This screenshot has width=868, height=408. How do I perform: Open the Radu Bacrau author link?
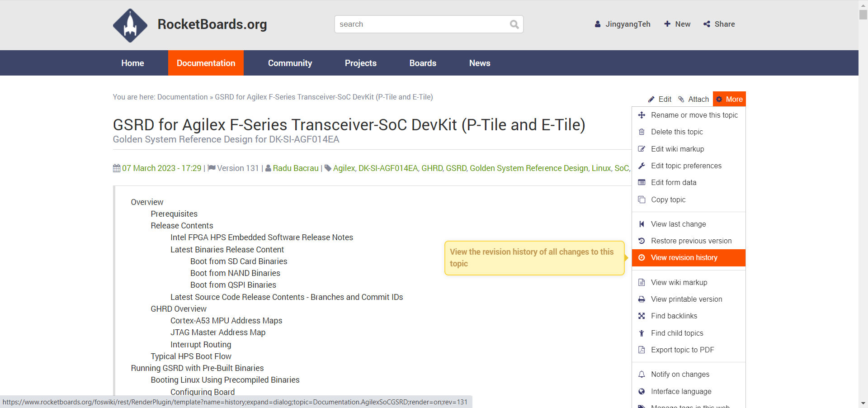[x=296, y=168]
